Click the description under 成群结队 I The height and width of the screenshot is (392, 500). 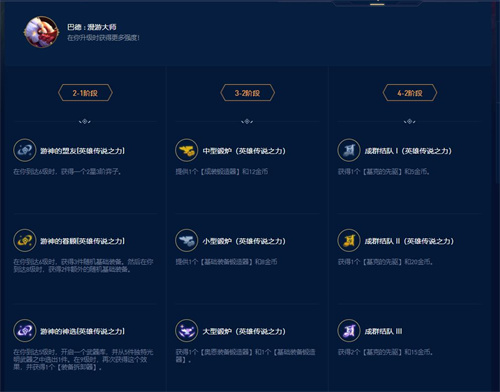[384, 172]
